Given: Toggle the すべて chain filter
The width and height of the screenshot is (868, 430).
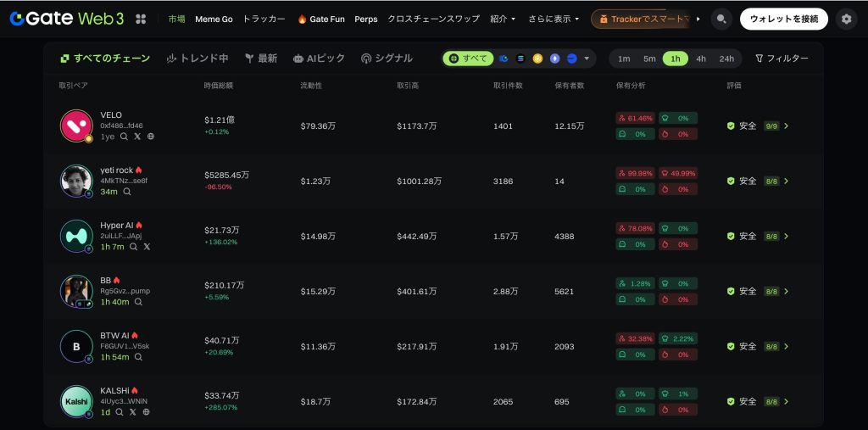Looking at the screenshot, I should click(468, 59).
